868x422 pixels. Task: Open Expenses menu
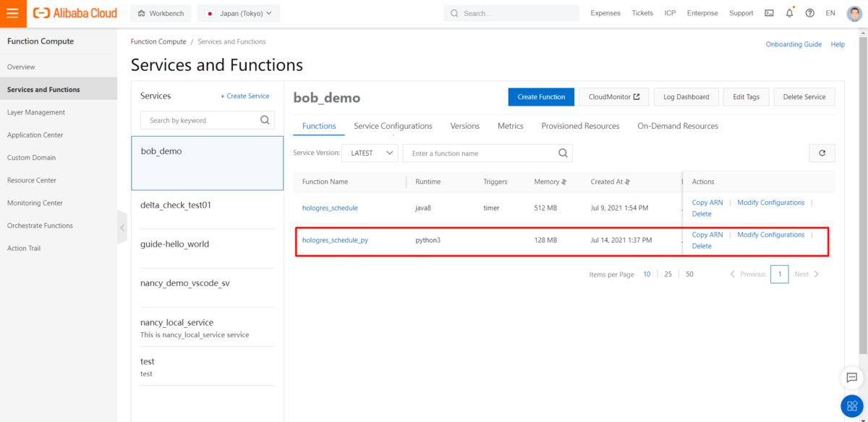[605, 13]
